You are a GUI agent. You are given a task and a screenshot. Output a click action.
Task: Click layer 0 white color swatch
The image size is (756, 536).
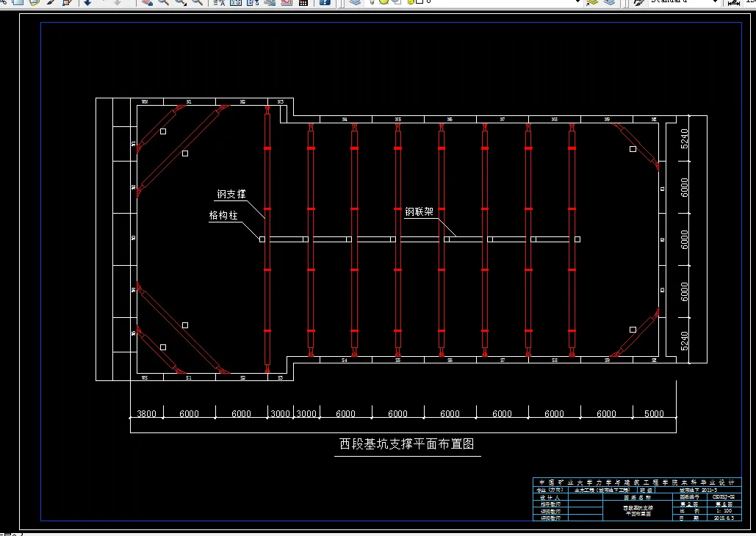click(x=419, y=2)
